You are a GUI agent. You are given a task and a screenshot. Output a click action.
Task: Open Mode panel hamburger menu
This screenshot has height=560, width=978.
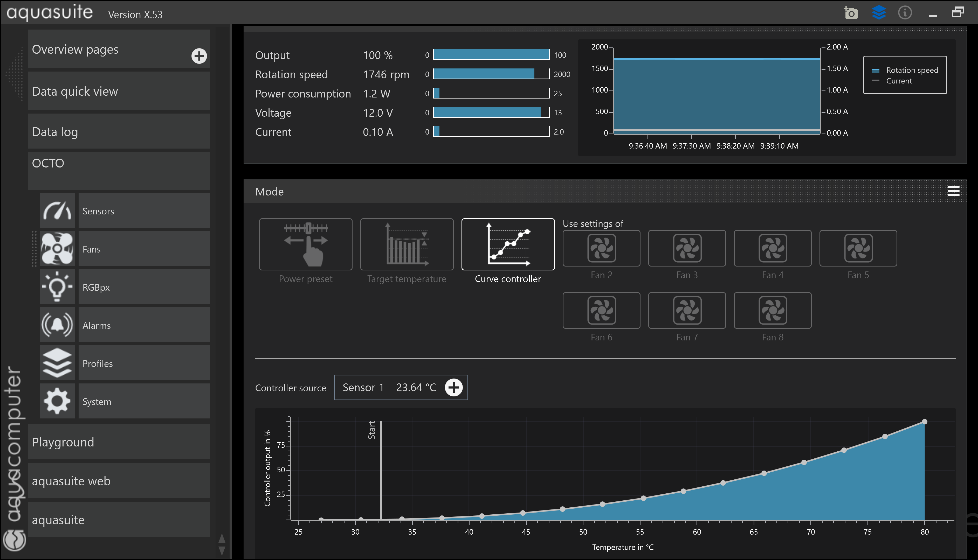coord(953,191)
